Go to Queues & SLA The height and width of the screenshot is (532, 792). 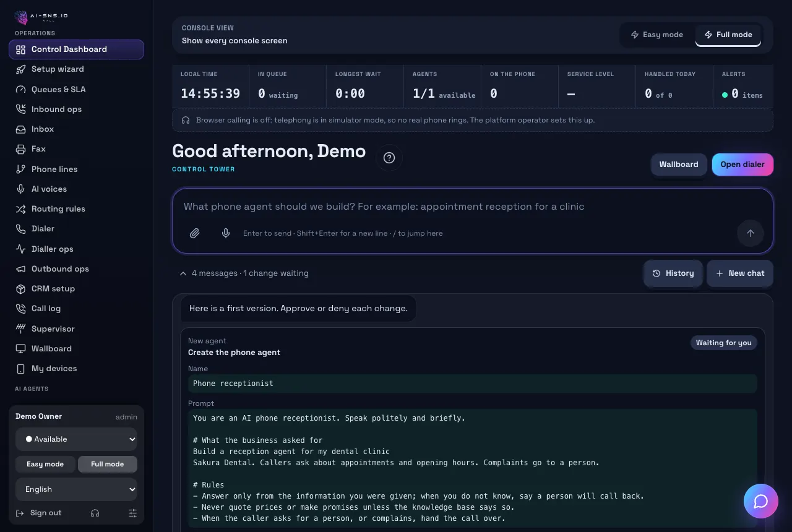coord(76,89)
